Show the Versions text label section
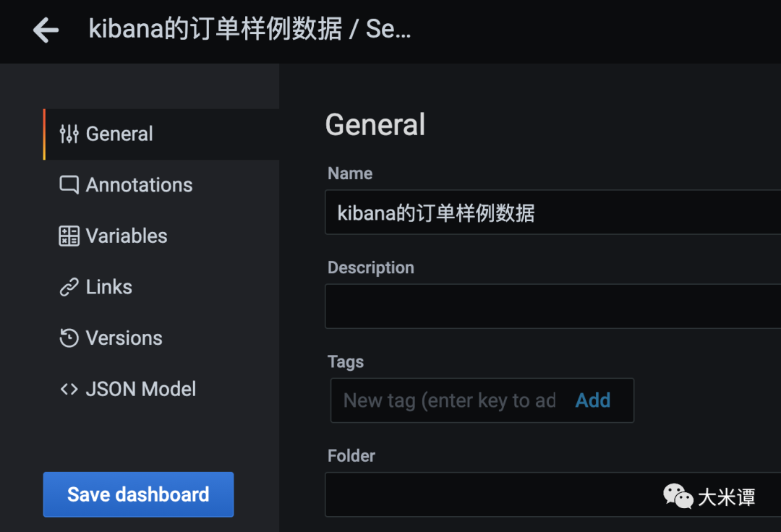 pos(124,338)
